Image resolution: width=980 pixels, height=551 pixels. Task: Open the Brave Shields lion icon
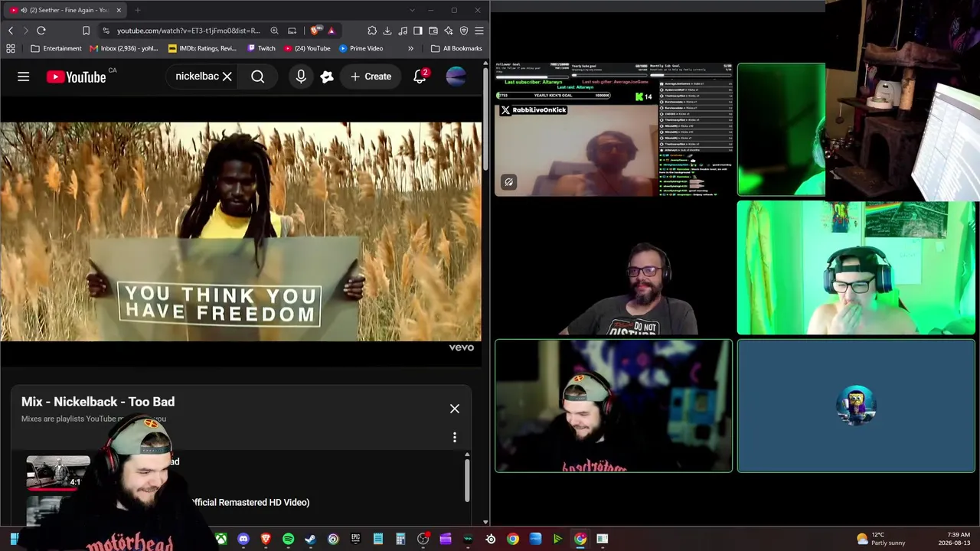click(x=315, y=31)
